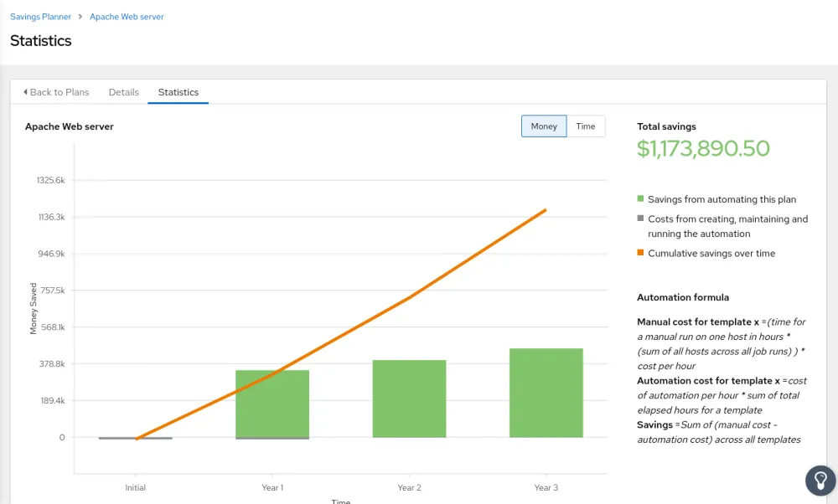Screen dimensions: 838x504
Task: Click the lightbulb help icon
Action: [x=820, y=480]
